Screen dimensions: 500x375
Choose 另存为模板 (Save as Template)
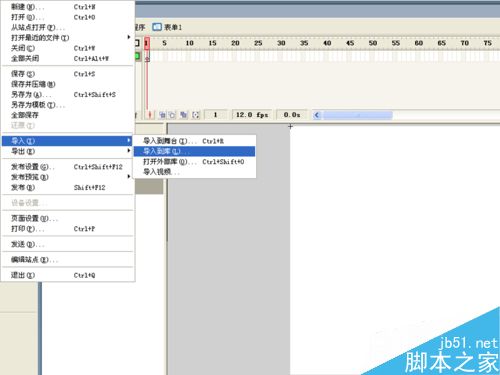[68, 105]
